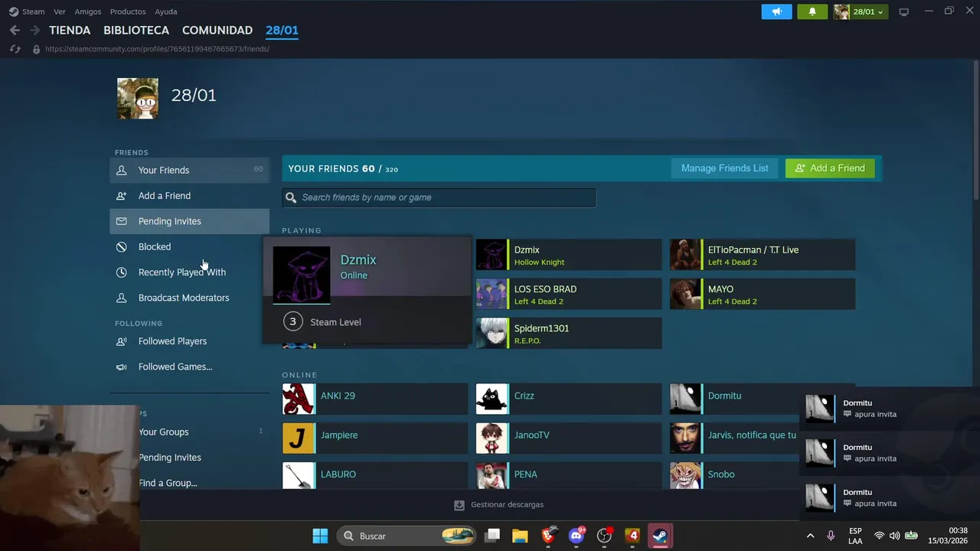Show hidden tray icons chevron
980x551 pixels.
point(810,536)
